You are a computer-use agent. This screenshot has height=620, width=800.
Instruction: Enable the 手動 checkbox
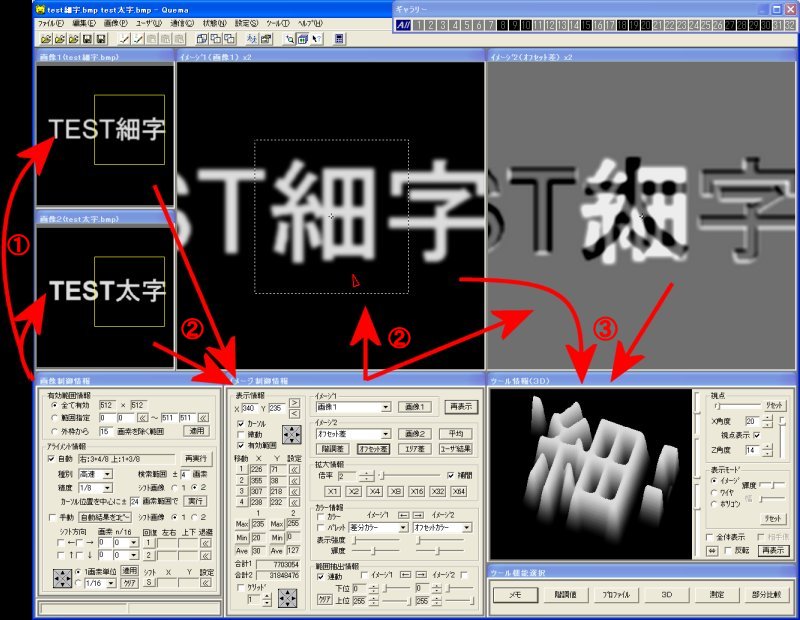52,517
